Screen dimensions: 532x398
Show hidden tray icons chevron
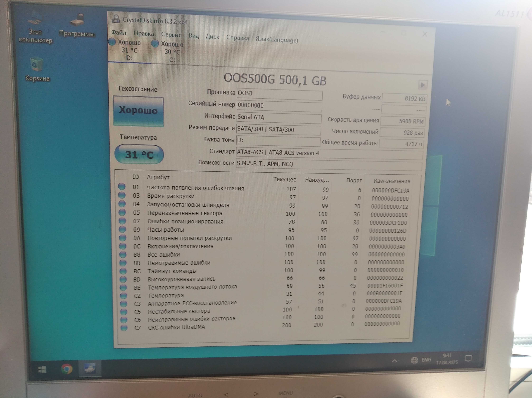394,361
